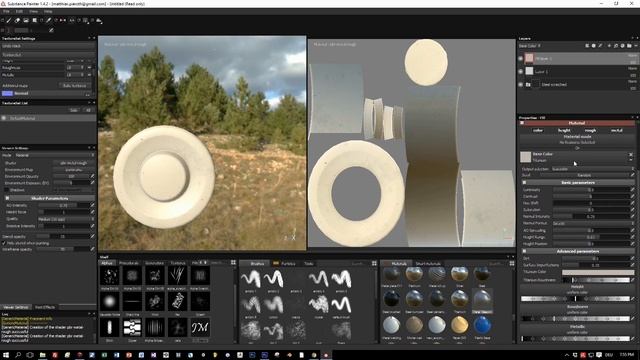Delete the selected layer via minus icon
Viewport: 640px width, 360px height.
635,46
